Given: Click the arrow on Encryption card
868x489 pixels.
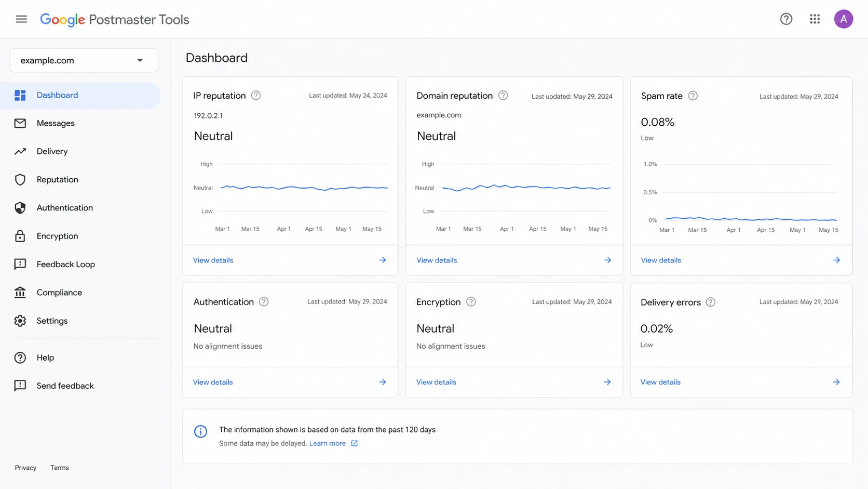Looking at the screenshot, I should pos(607,382).
